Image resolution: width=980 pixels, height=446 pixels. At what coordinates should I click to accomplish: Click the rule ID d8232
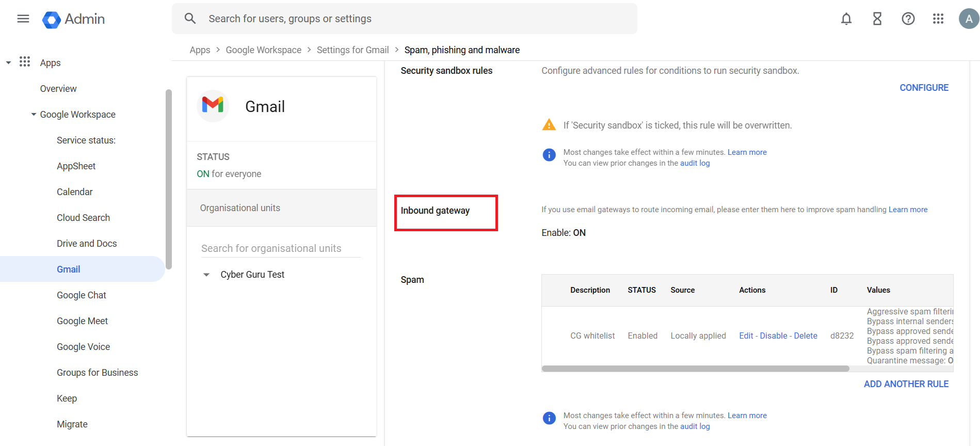pyautogui.click(x=842, y=336)
